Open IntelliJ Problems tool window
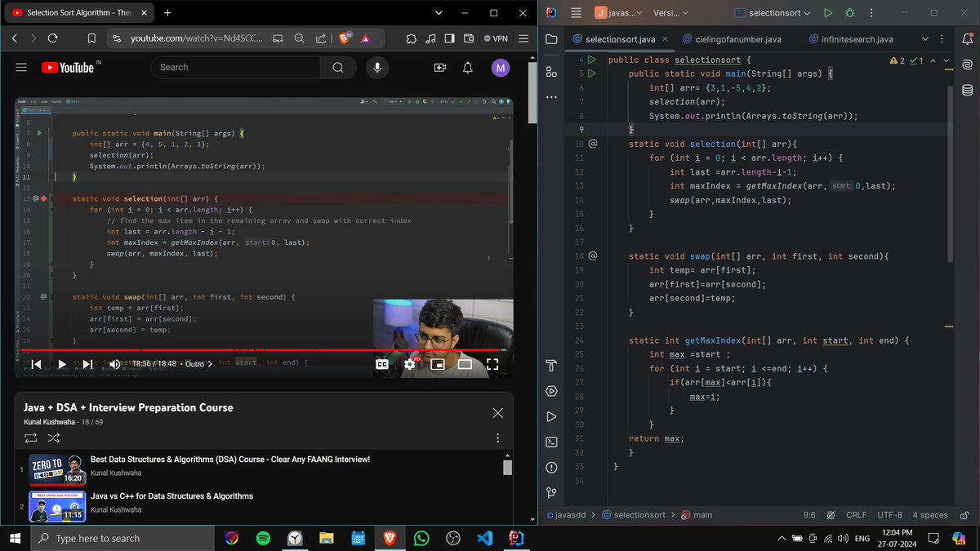Screen dimensions: 980x551 coord(551,468)
